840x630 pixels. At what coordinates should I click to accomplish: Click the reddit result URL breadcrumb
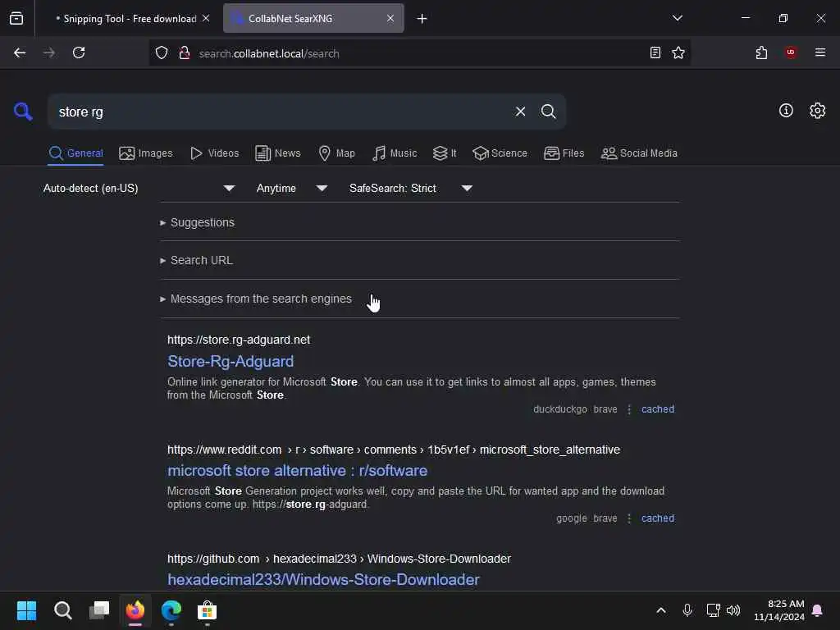click(x=393, y=450)
